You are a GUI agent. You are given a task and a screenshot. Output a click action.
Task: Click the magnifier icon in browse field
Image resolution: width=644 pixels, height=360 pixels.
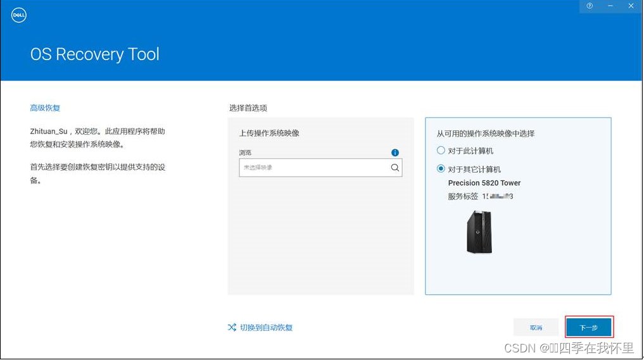pos(395,168)
